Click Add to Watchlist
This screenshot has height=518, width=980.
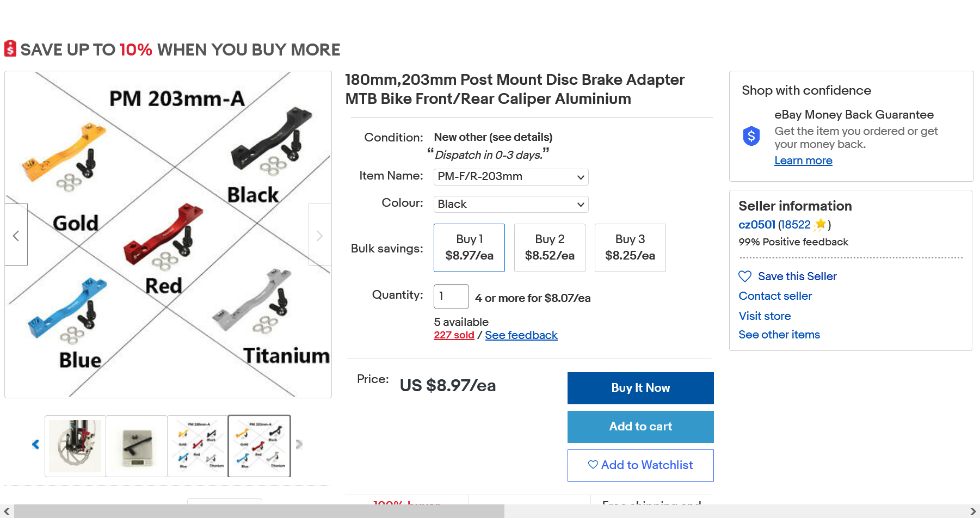[640, 465]
